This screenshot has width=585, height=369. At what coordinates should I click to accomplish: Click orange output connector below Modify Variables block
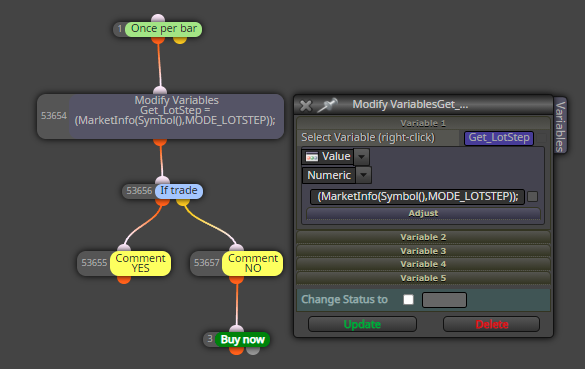160,142
